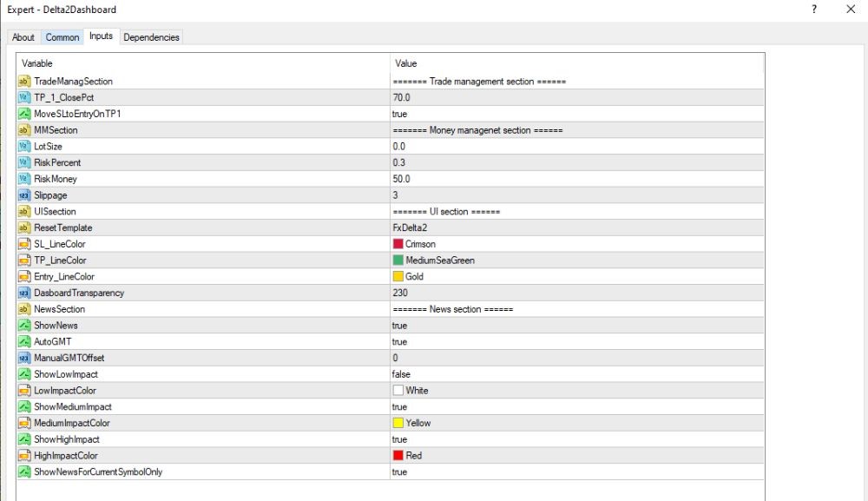The width and height of the screenshot is (868, 501).
Task: Click the MediumSeaGreen swatch for TP_LineColor
Action: pos(398,260)
